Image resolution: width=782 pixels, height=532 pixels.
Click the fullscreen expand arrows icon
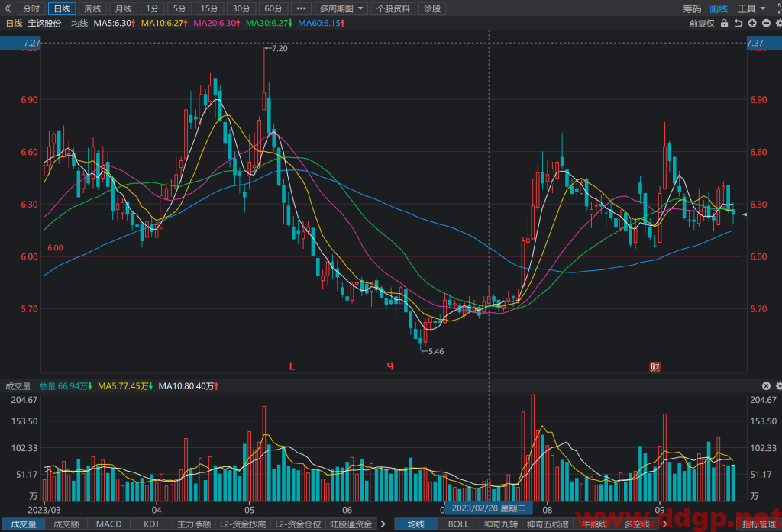pyautogui.click(x=778, y=8)
